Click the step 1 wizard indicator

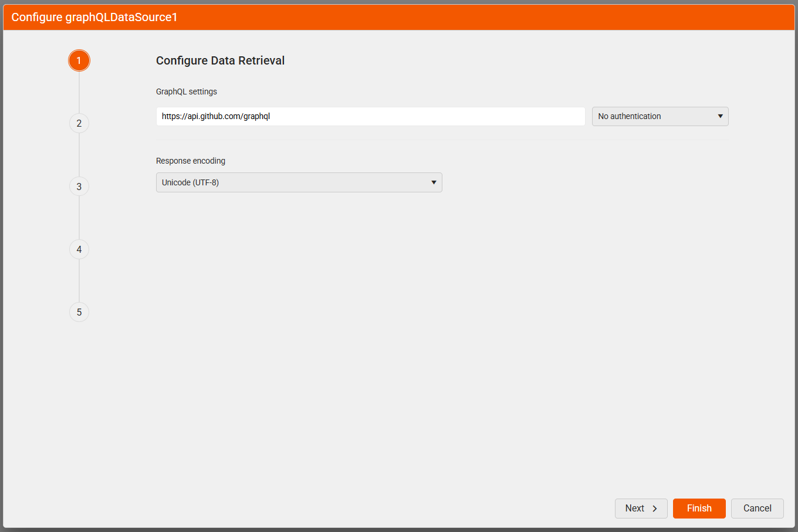coord(79,60)
